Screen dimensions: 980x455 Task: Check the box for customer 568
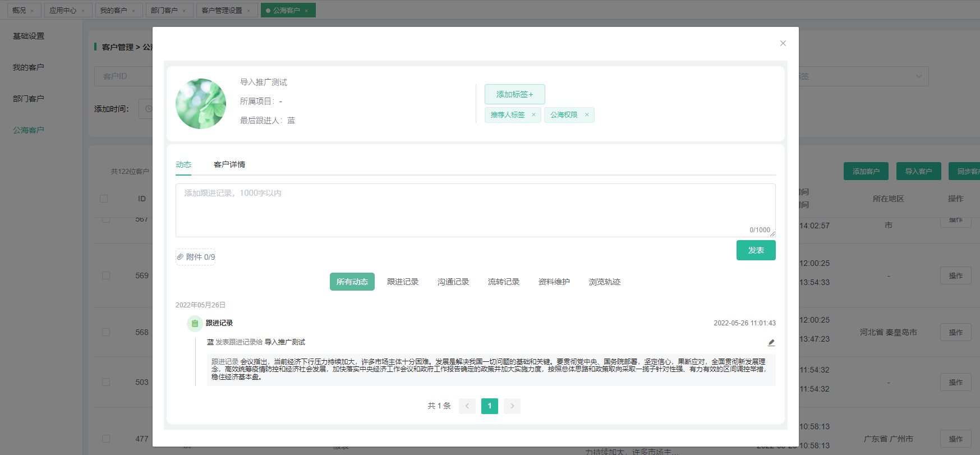105,332
